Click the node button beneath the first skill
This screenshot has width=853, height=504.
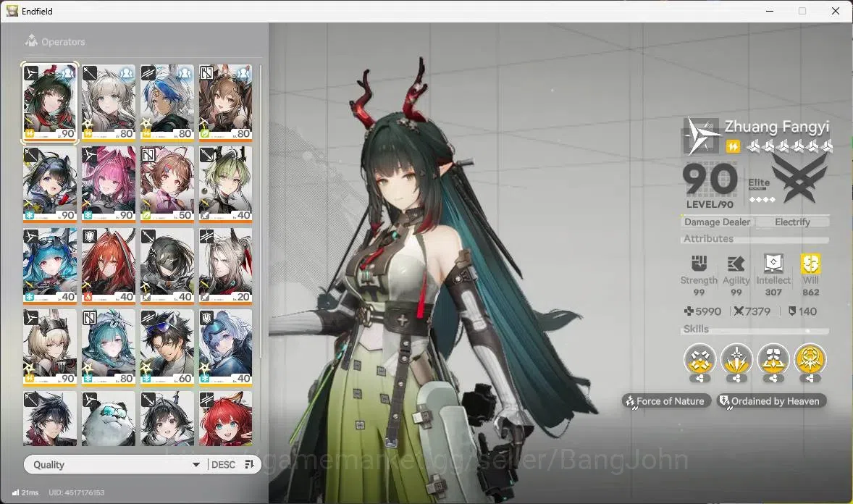click(x=699, y=378)
